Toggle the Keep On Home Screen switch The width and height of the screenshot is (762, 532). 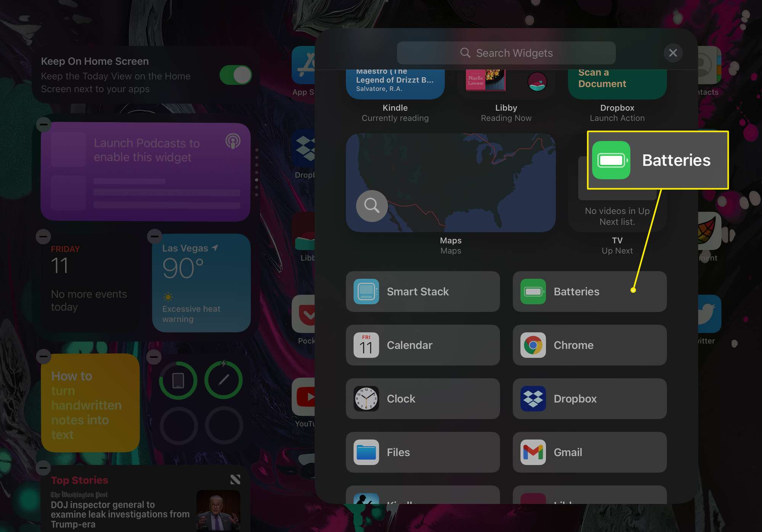(x=235, y=75)
